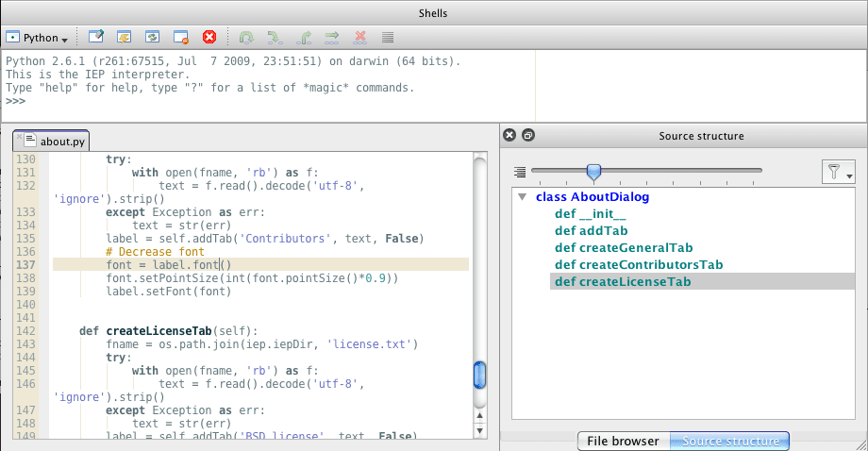Click the editor scrollbar down arrow
Viewport: 868px width, 451px height.
(x=479, y=430)
